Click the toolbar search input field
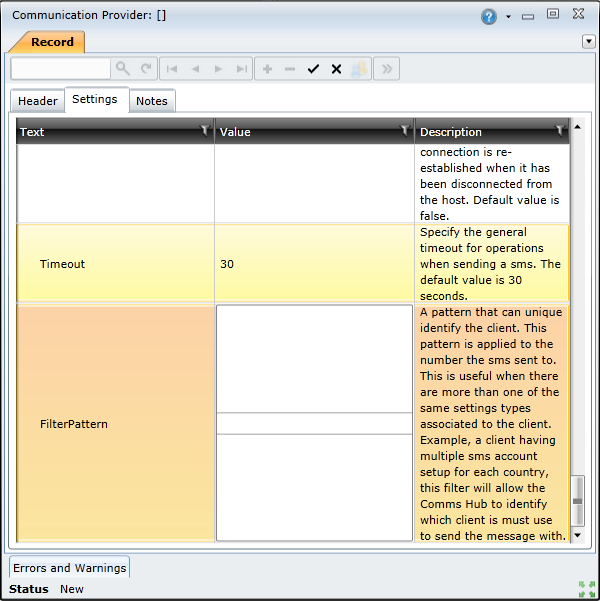The height and width of the screenshot is (601, 600). tap(61, 69)
